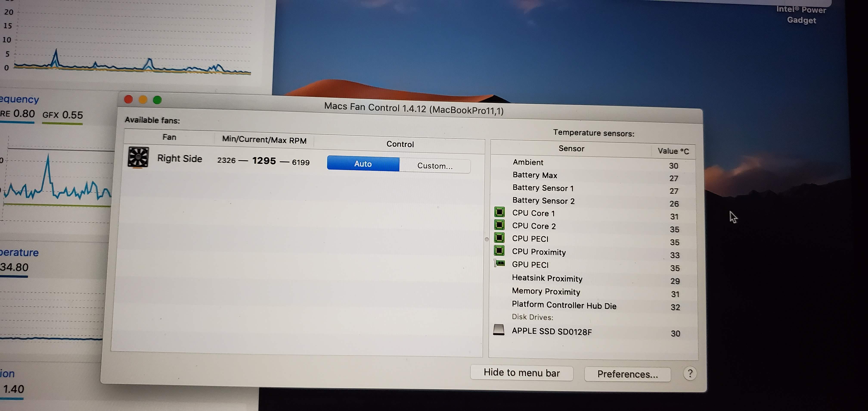Click the maximum RPM value 6199
Screen dimensions: 868x411
[301, 162]
